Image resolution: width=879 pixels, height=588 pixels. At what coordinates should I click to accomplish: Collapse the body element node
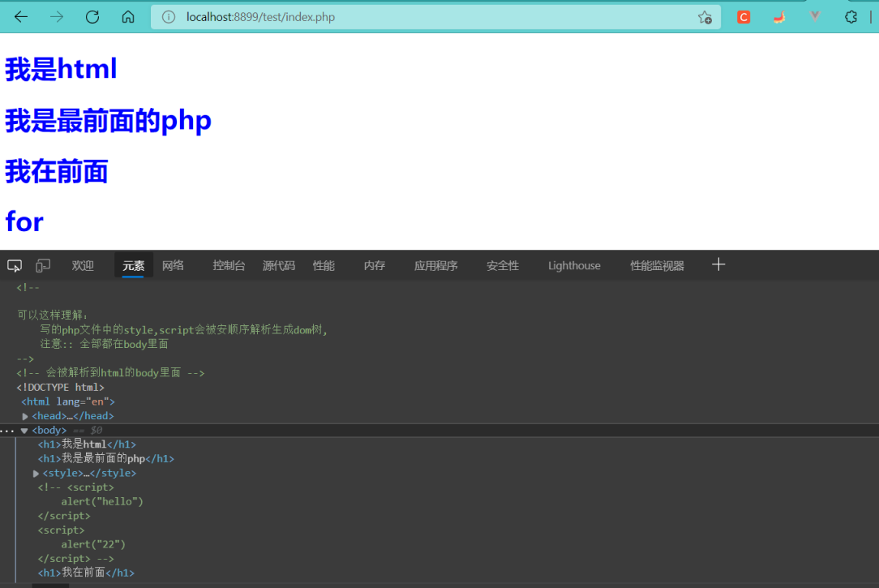[x=24, y=431]
